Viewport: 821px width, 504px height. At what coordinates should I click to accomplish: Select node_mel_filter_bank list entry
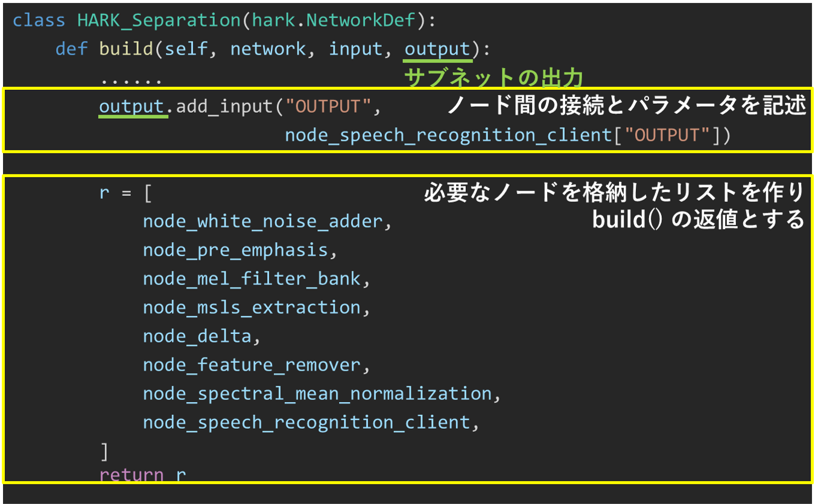(x=252, y=279)
